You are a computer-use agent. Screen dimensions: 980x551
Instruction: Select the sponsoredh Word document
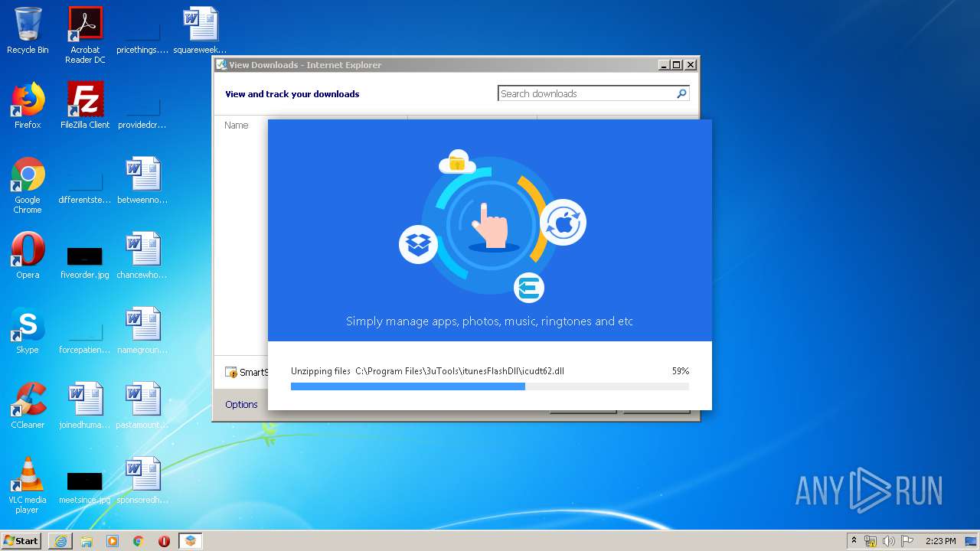coord(142,481)
